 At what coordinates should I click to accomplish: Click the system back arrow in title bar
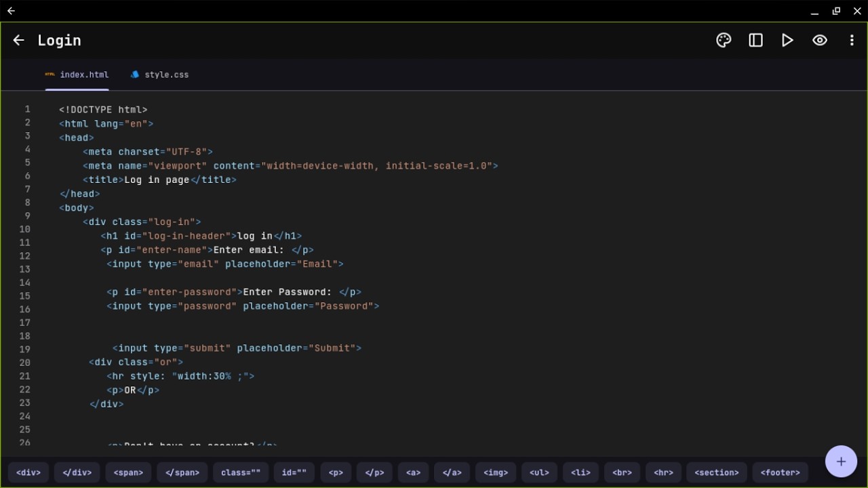(x=11, y=11)
